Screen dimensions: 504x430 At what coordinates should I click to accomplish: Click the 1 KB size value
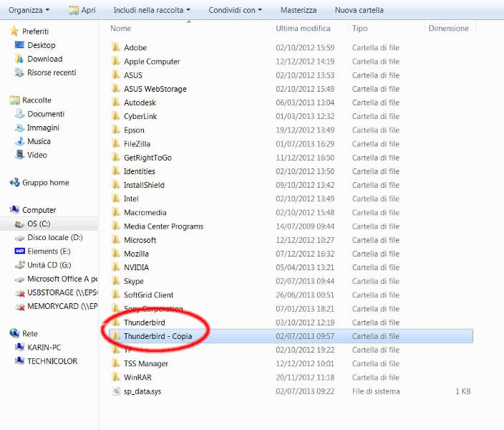coord(462,391)
